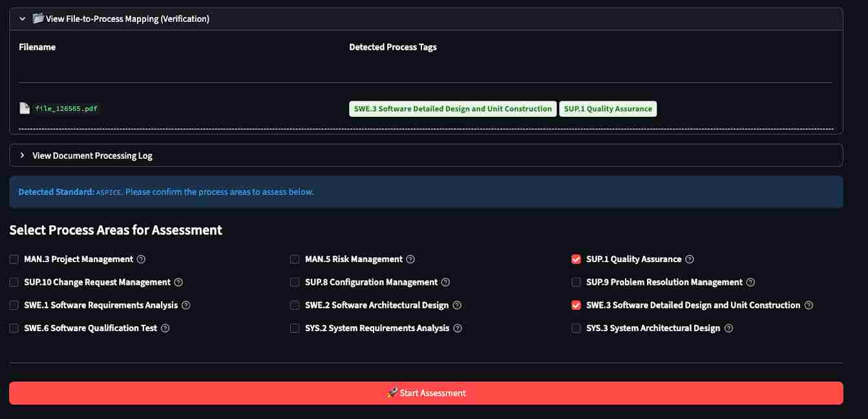The image size is (868, 419).
Task: Select the SUP.9 Problem Resolution Management checkbox
Action: click(577, 282)
